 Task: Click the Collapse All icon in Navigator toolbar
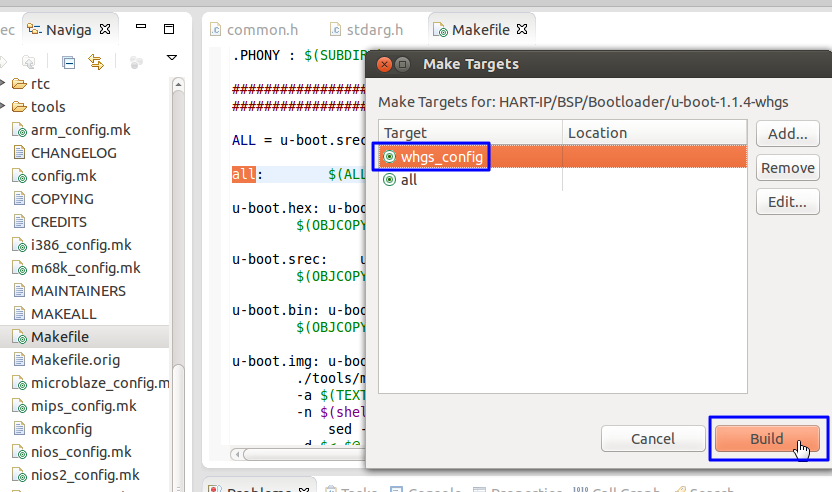pyautogui.click(x=68, y=62)
